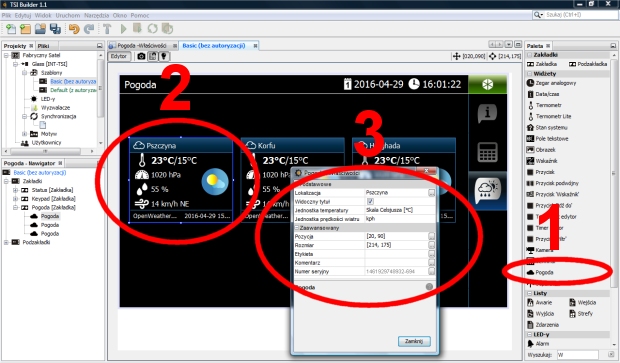
Task: Toggle the Widoczny tytuł checkbox
Action: (370, 201)
